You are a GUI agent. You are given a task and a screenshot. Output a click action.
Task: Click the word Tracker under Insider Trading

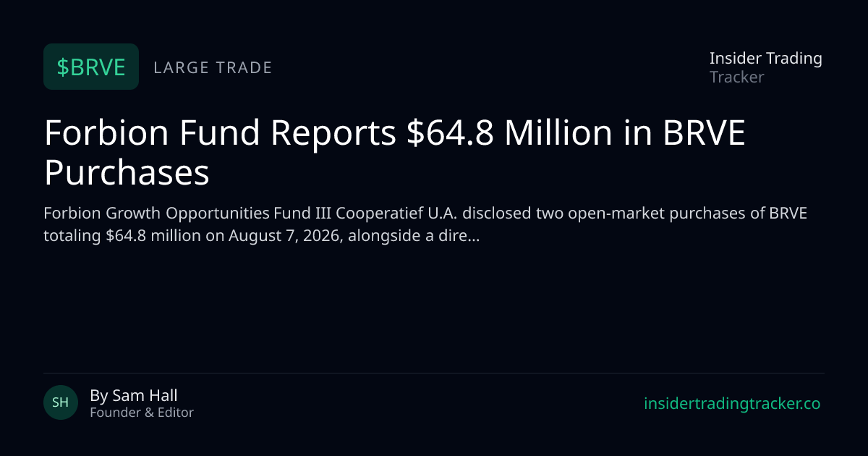point(736,77)
